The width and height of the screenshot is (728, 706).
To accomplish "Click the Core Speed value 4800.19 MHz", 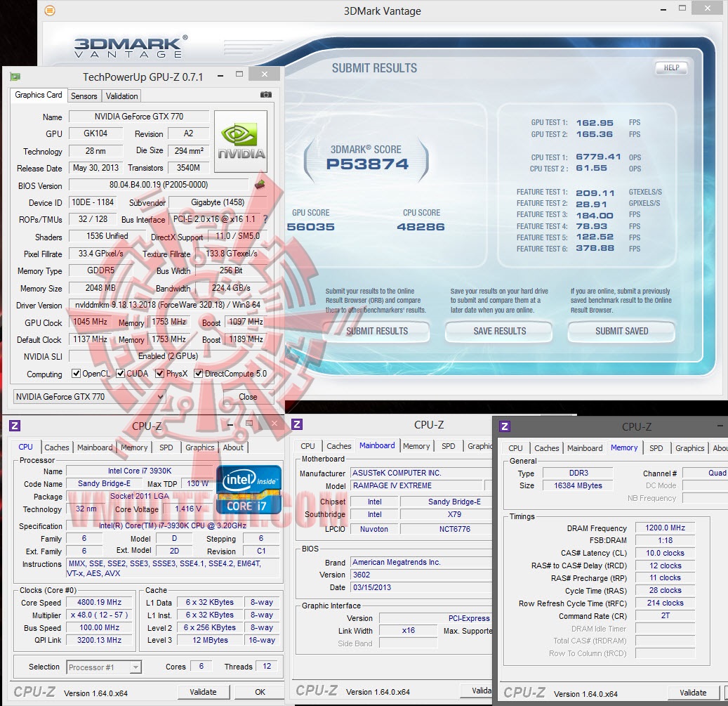I will (100, 603).
